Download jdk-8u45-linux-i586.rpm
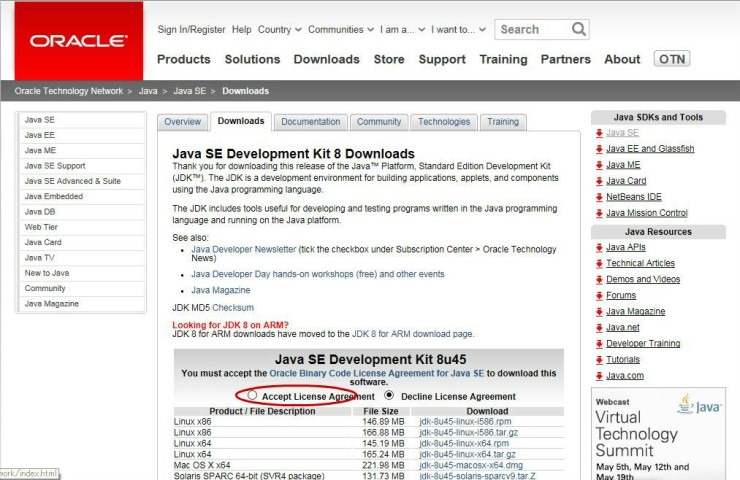The image size is (740, 480). point(465,421)
